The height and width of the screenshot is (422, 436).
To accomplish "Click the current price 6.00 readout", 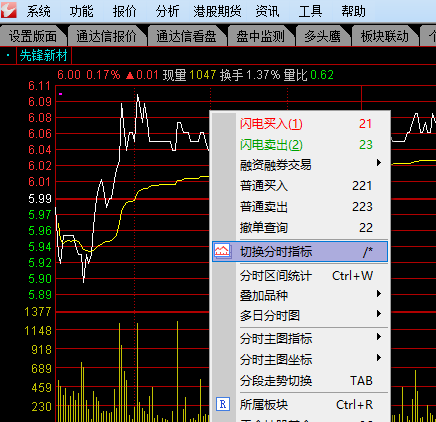I will click(x=69, y=75).
